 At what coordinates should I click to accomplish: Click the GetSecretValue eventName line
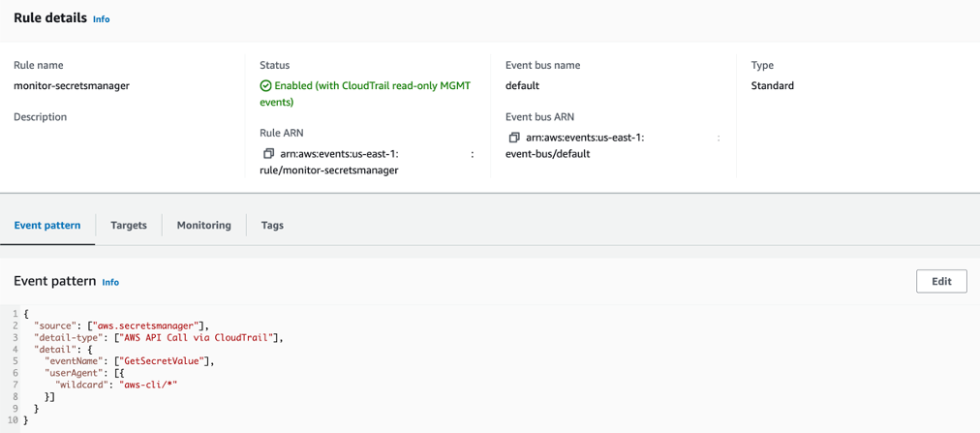click(130, 361)
